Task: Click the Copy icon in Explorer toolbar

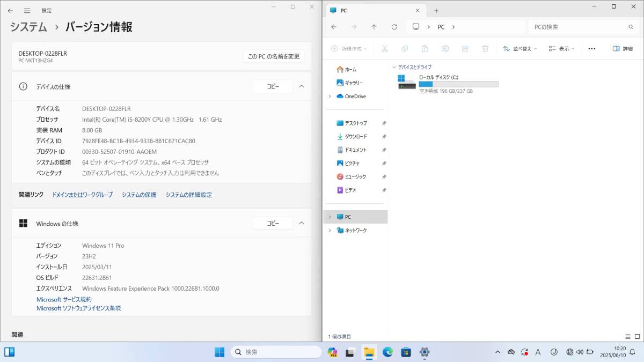Action: [405, 48]
